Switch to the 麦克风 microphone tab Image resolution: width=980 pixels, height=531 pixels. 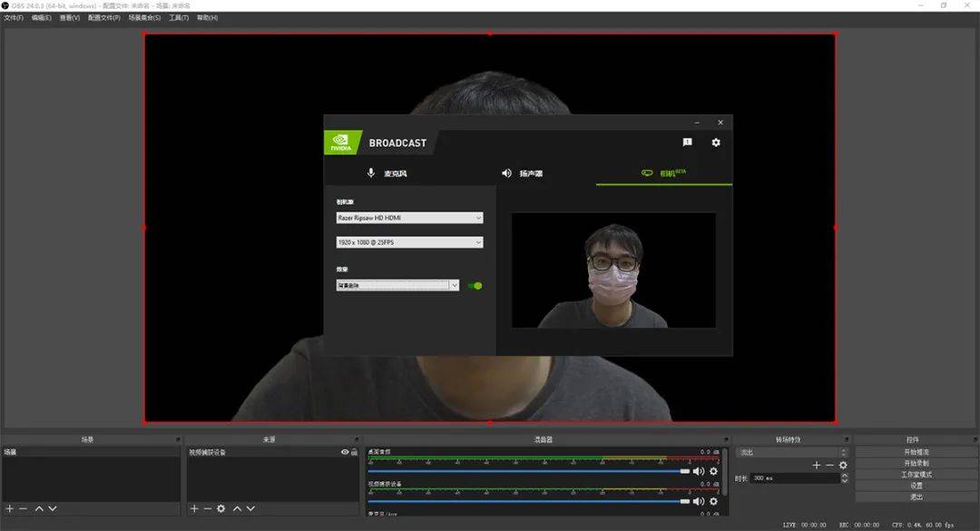tap(387, 173)
